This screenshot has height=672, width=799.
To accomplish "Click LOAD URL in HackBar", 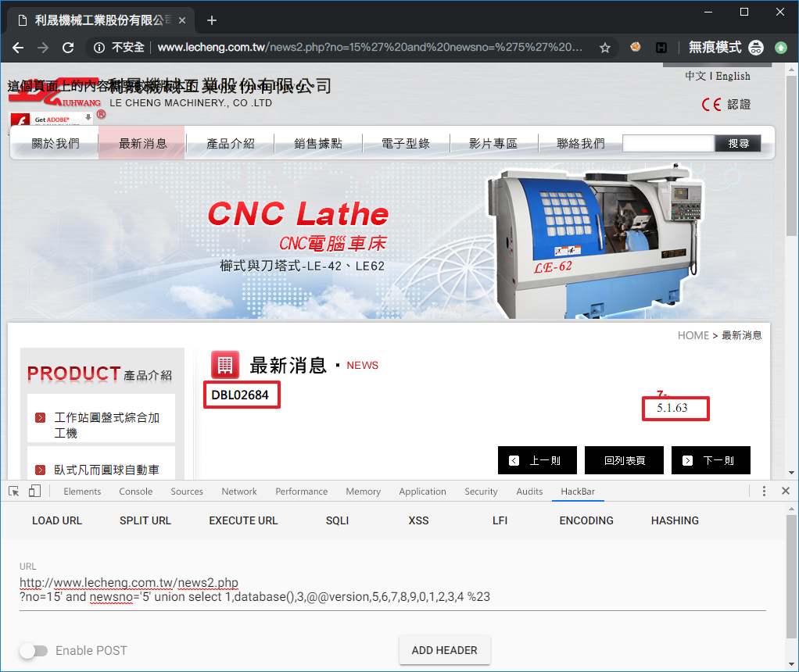I will click(57, 520).
